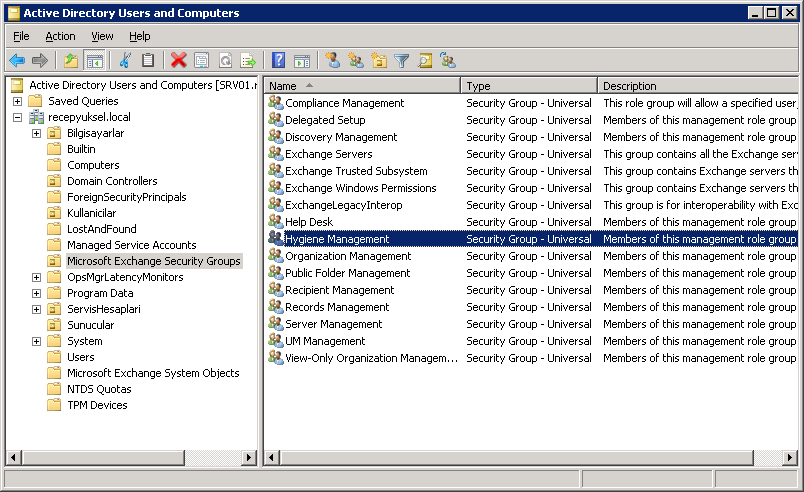This screenshot has width=804, height=492.
Task: Select the Public Folder Management group
Action: coord(348,273)
